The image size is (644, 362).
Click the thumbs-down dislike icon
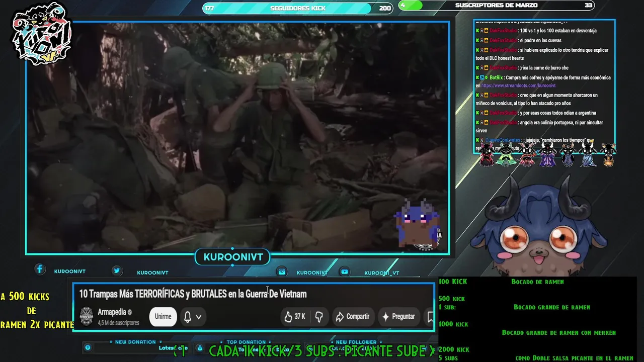(318, 317)
